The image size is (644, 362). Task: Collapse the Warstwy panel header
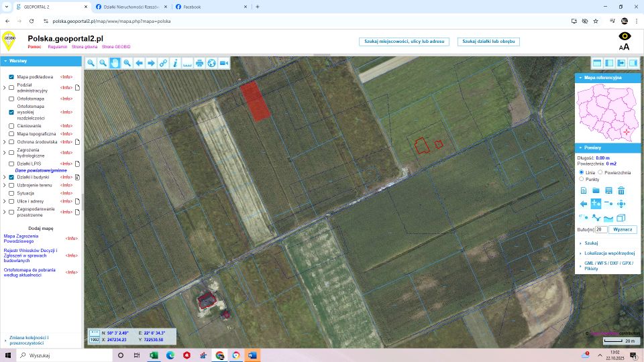[5, 61]
